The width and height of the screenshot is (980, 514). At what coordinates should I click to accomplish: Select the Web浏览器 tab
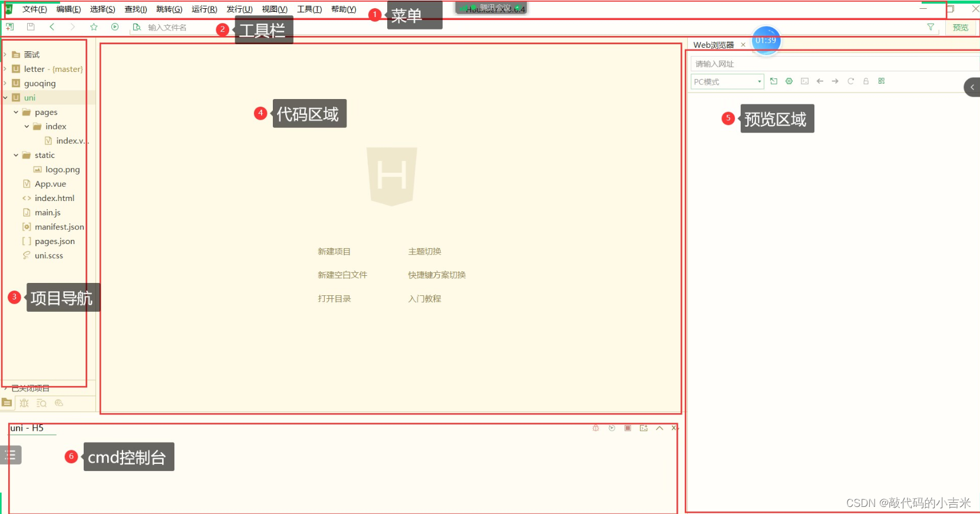click(714, 45)
